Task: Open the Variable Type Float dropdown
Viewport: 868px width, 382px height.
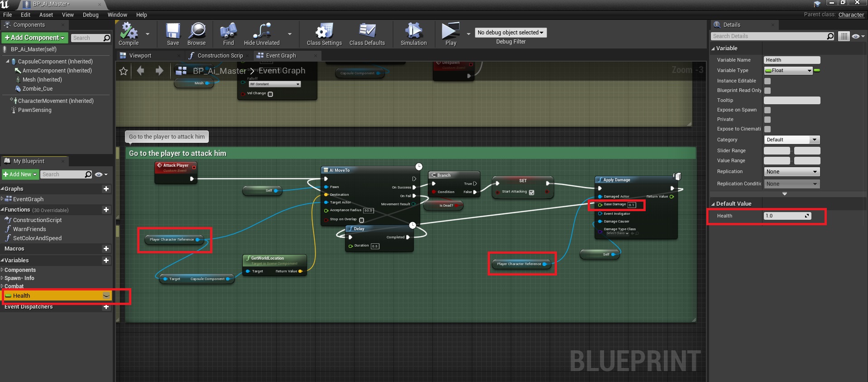Action: 788,70
